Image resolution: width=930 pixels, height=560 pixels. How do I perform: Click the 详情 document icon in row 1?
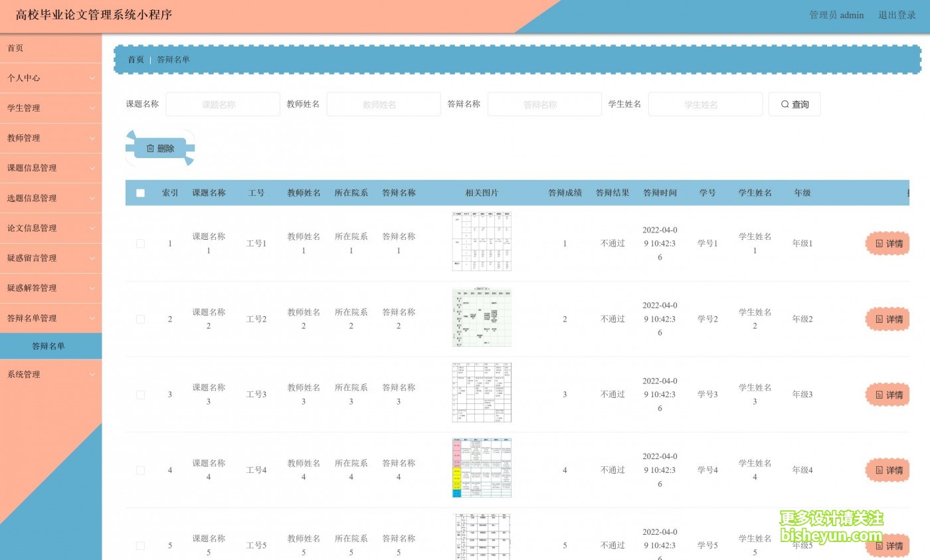coord(880,244)
